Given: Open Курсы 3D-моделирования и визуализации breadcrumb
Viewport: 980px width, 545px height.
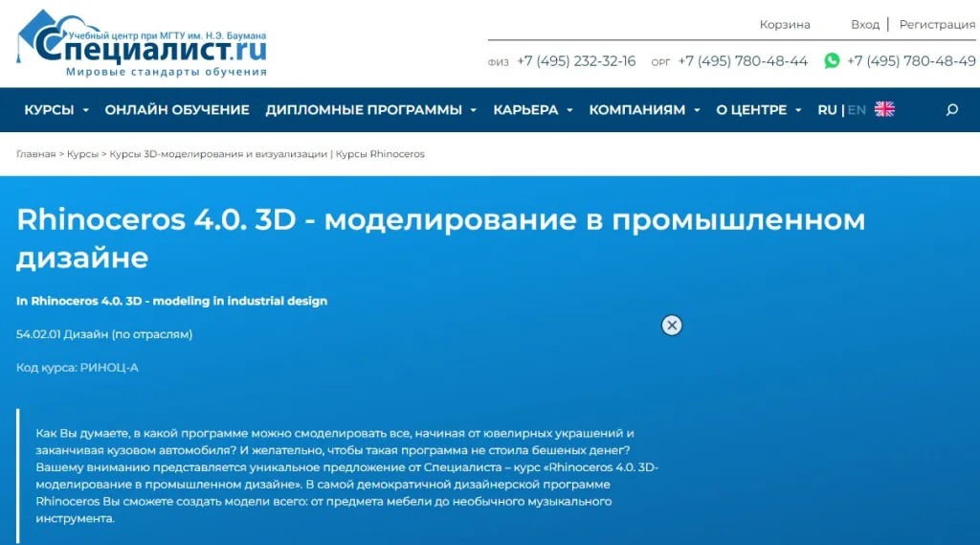Looking at the screenshot, I should coord(218,154).
